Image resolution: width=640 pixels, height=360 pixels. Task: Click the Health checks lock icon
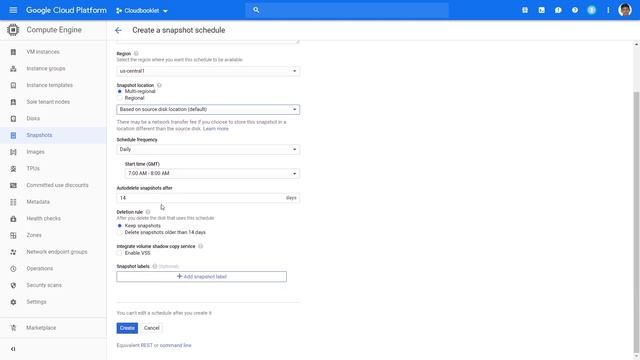pyautogui.click(x=13, y=219)
